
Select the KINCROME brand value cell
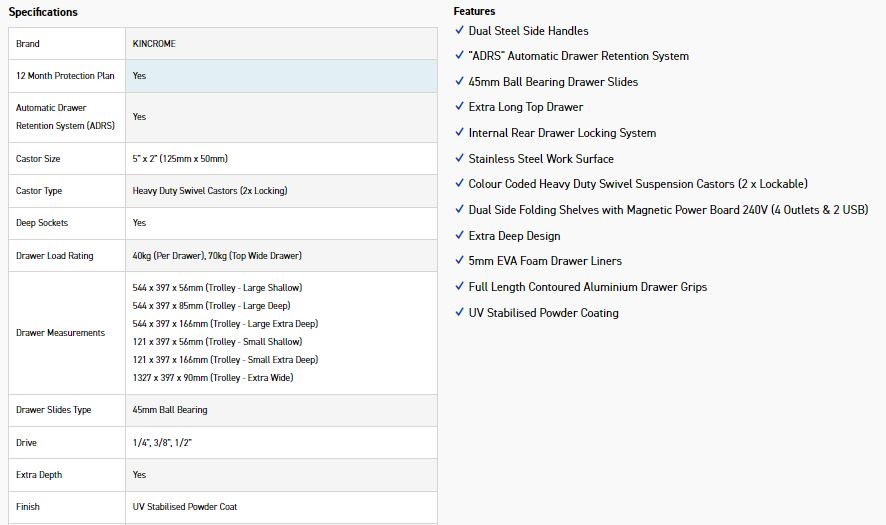tap(154, 44)
